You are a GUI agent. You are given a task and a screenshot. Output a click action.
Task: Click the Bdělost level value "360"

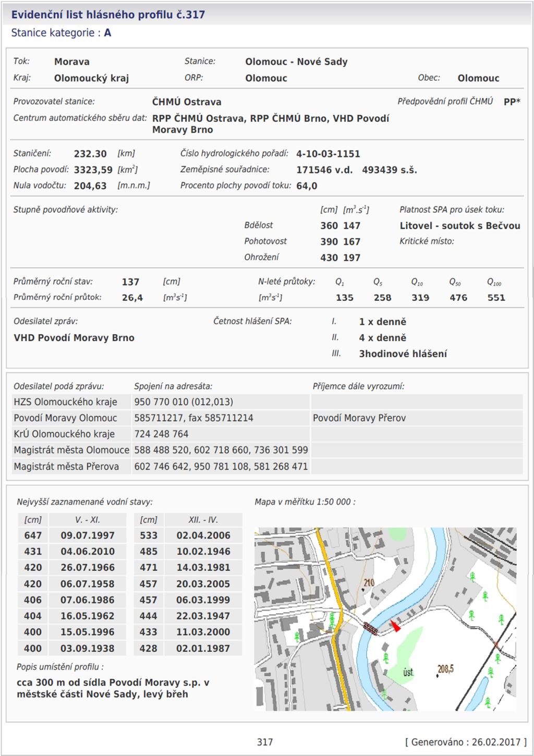click(329, 226)
